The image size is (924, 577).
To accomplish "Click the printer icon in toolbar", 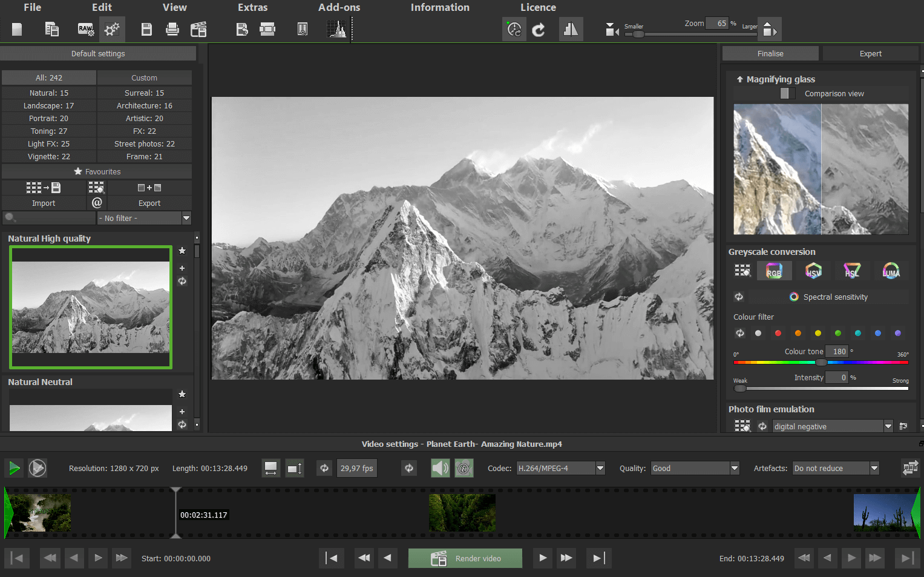I will (x=172, y=29).
